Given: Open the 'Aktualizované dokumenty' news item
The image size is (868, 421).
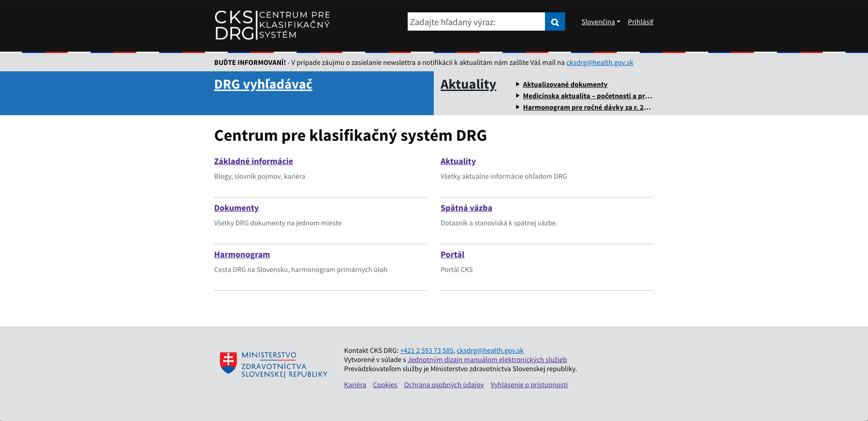Looking at the screenshot, I should pos(565,84).
